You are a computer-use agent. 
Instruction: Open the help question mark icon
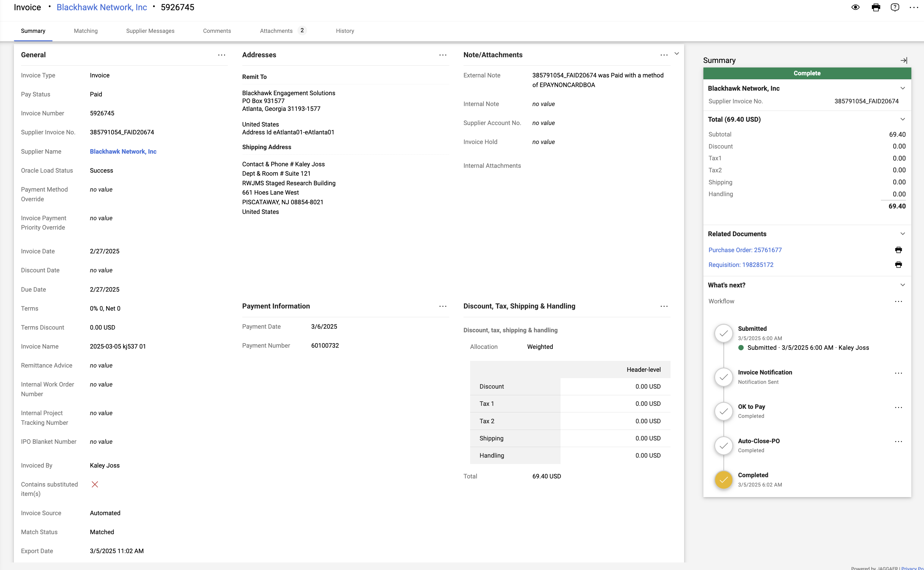(x=894, y=8)
